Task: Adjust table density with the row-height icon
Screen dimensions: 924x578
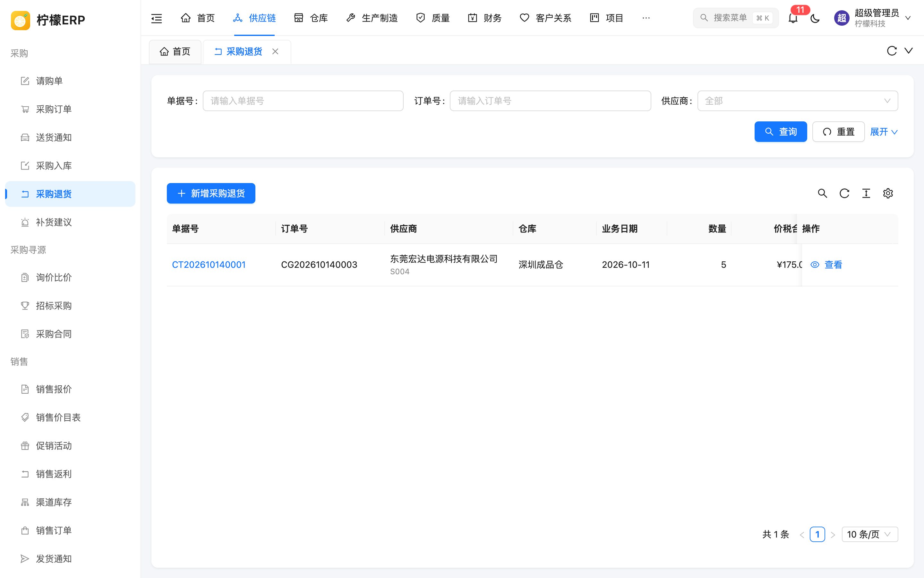Action: 866,193
